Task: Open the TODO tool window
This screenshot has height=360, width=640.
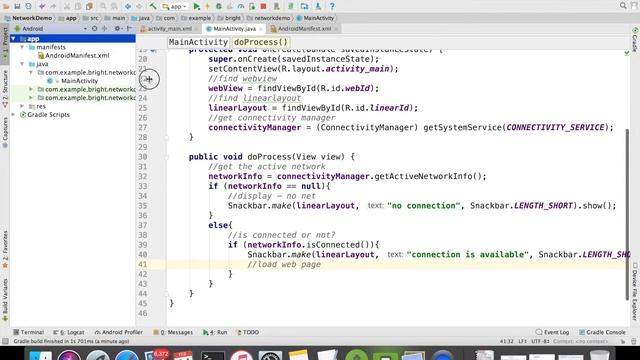Action: pos(248,332)
